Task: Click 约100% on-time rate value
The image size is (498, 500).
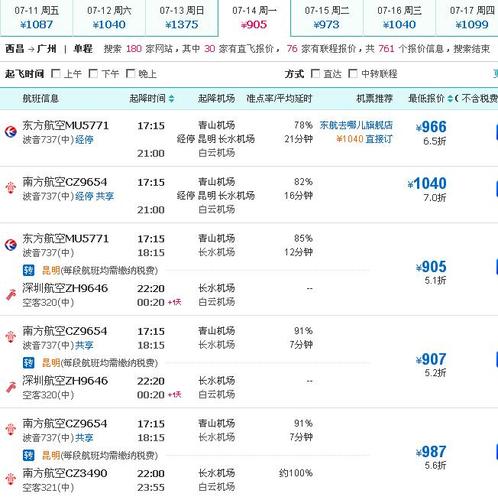Action: pyautogui.click(x=296, y=473)
